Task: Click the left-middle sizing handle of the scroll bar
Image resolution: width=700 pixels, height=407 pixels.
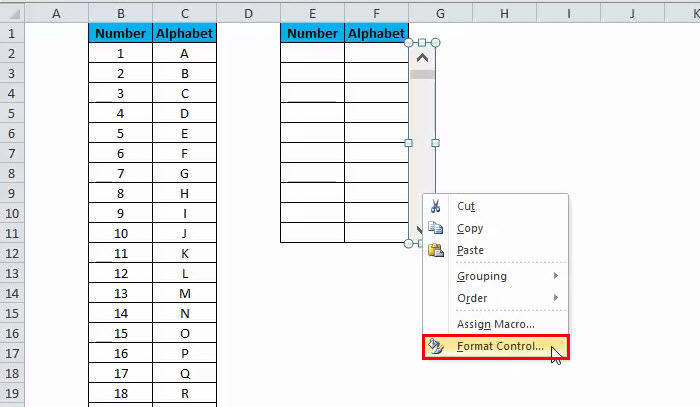Action: 408,143
